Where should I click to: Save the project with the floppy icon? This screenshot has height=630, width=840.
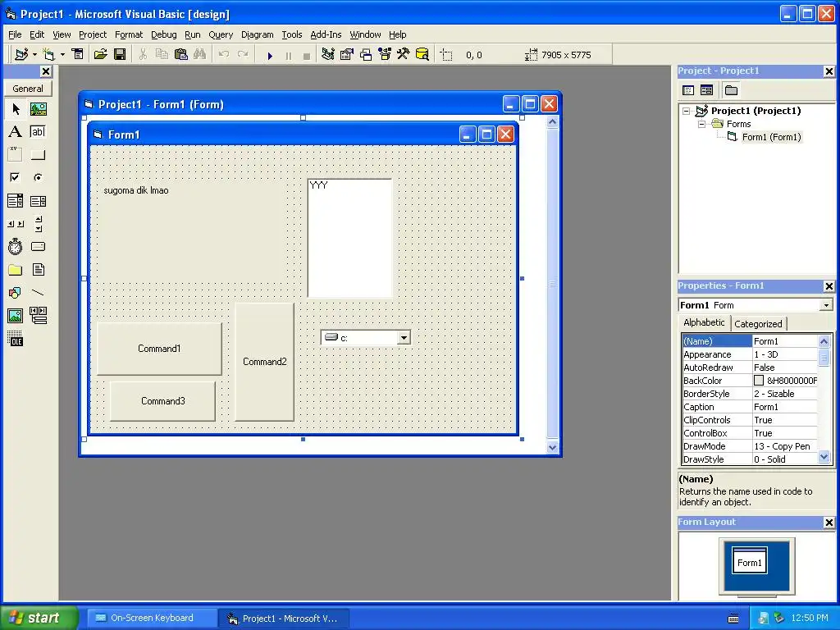(x=120, y=54)
